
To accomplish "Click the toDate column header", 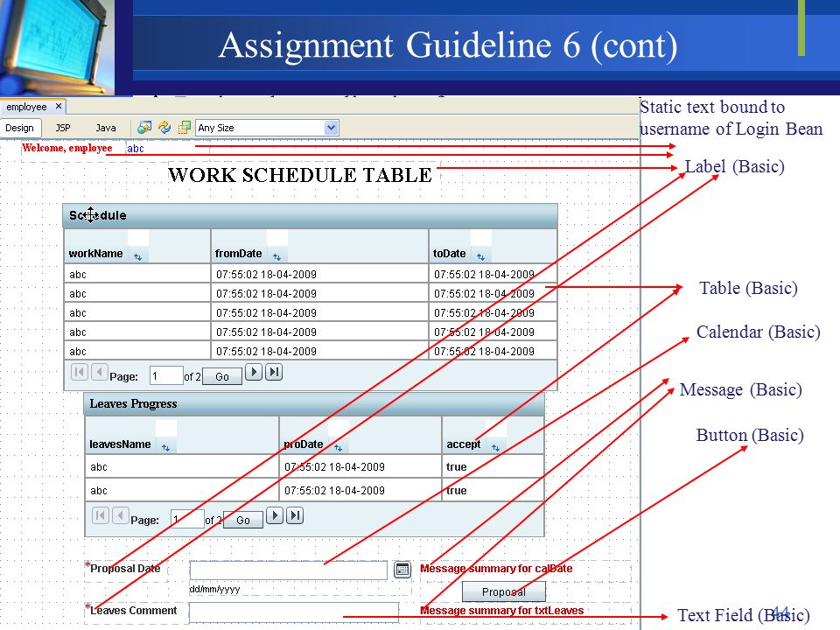I will tap(450, 254).
